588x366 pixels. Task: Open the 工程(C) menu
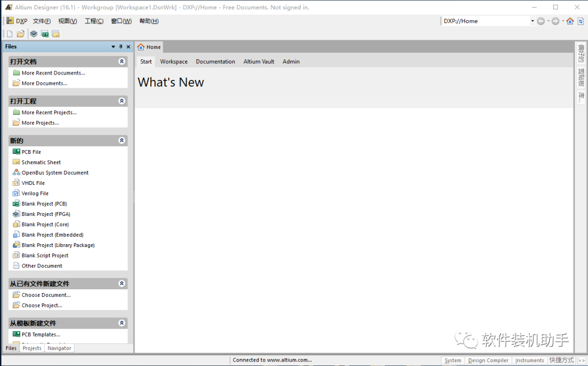tap(94, 21)
